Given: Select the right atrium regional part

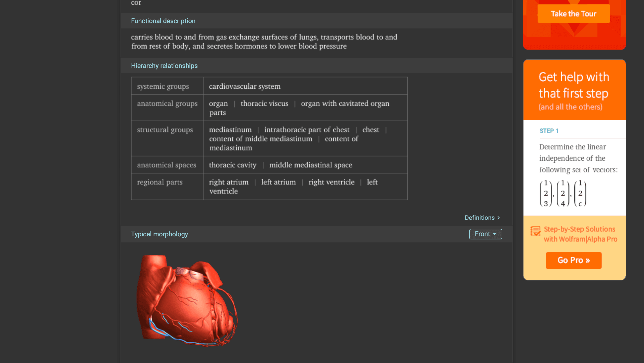Looking at the screenshot, I should click(x=228, y=182).
